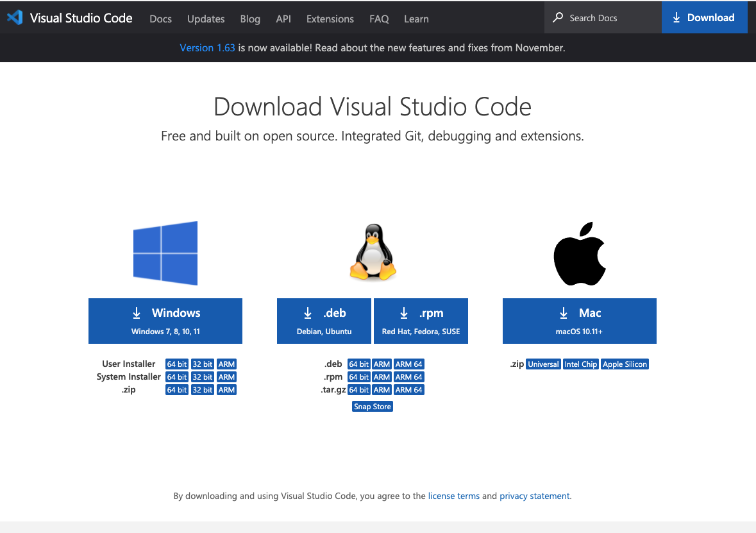
Task: Click the top-right Download button
Action: tap(705, 18)
